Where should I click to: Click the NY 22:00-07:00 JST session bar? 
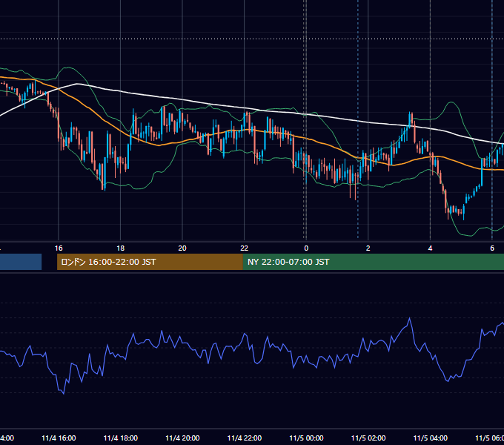(x=373, y=262)
